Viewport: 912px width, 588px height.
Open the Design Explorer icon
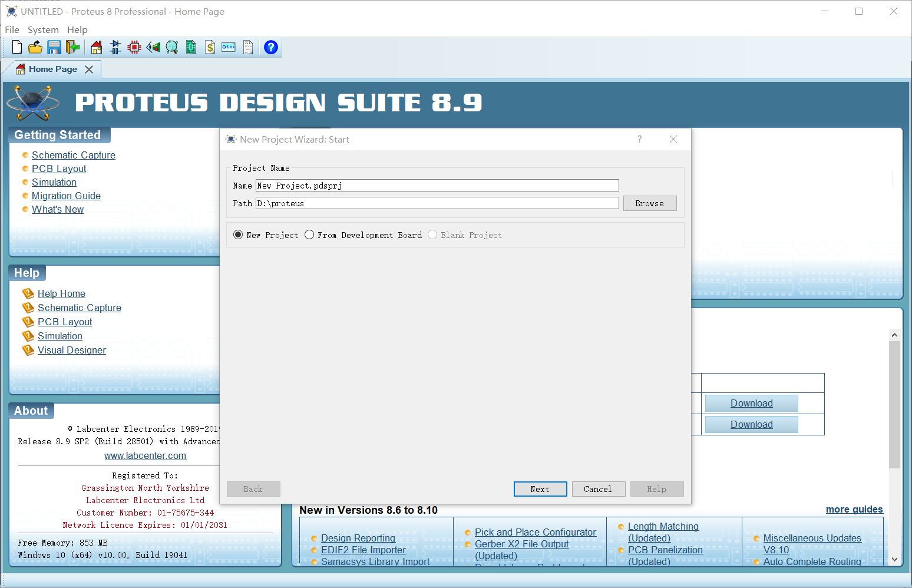(x=191, y=47)
